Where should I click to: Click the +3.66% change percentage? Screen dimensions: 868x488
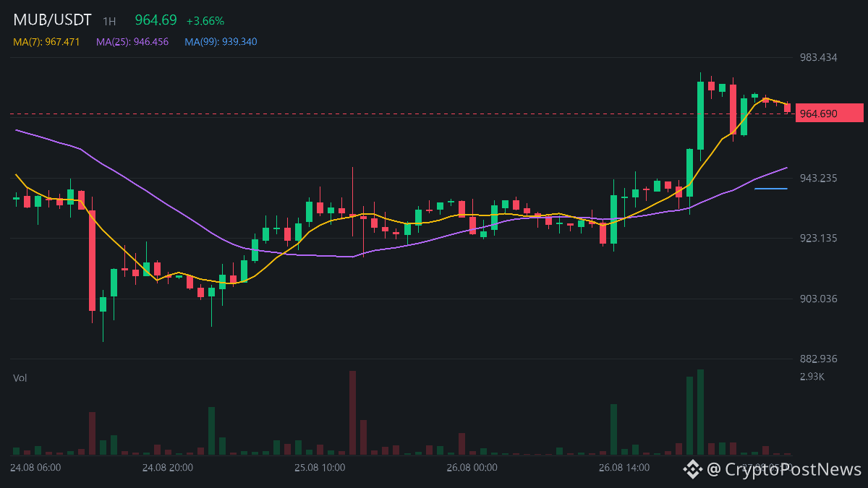(205, 21)
